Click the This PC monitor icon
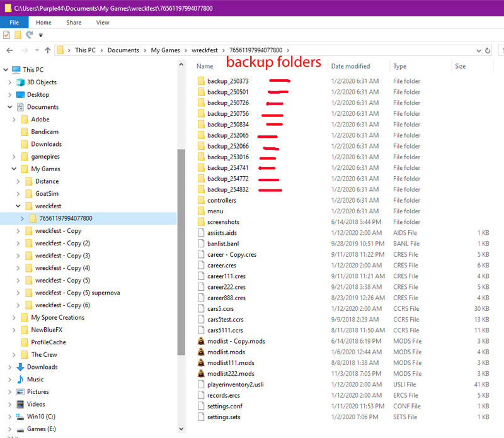The image size is (504, 438). point(16,70)
